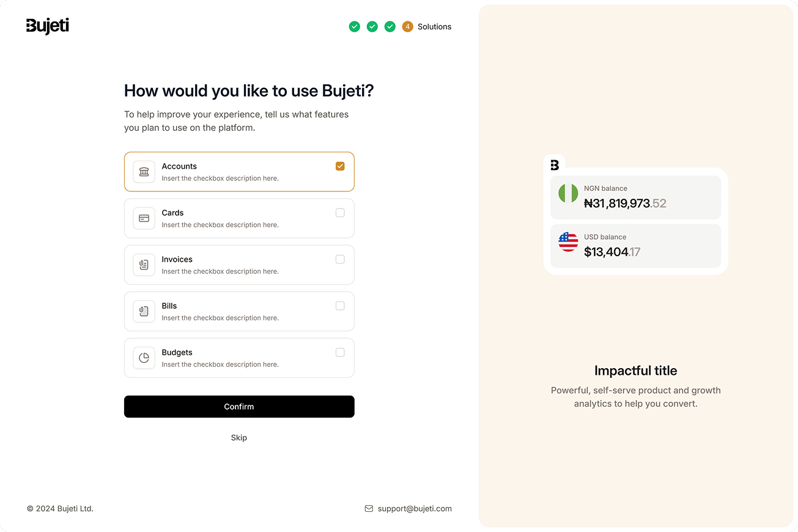Click the Invoices document icon
Viewport: 798px width, 532px height.
coord(144,265)
